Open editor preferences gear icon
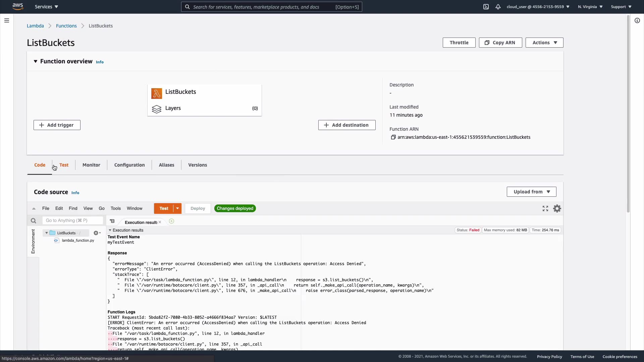Screen dimensions: 644x362 click(557, 208)
